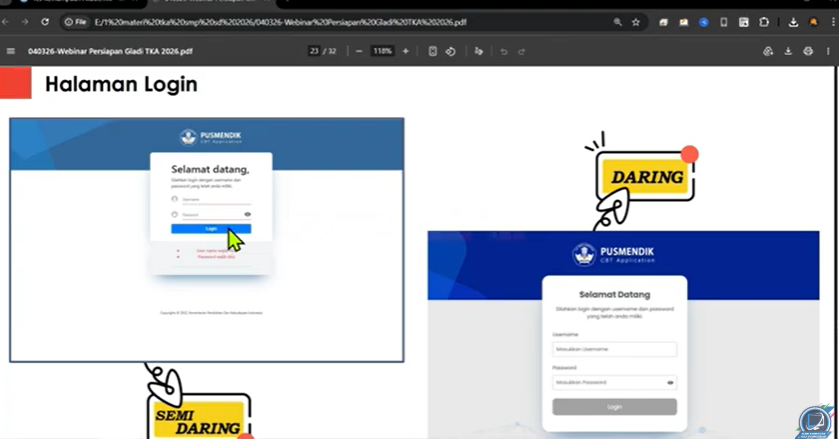Open the browser extensions puzzle icon
The width and height of the screenshot is (839, 439).
[764, 22]
